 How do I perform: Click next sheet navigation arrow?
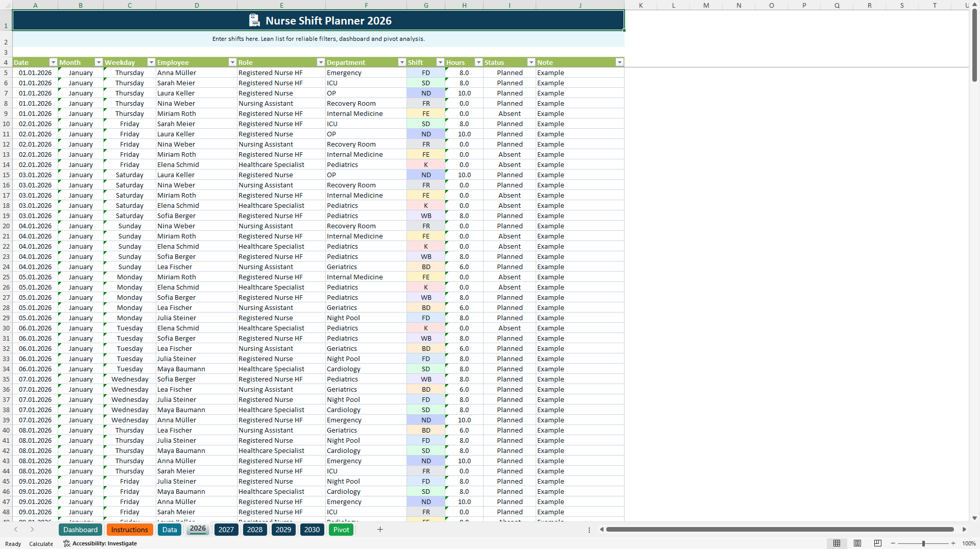pyautogui.click(x=32, y=530)
